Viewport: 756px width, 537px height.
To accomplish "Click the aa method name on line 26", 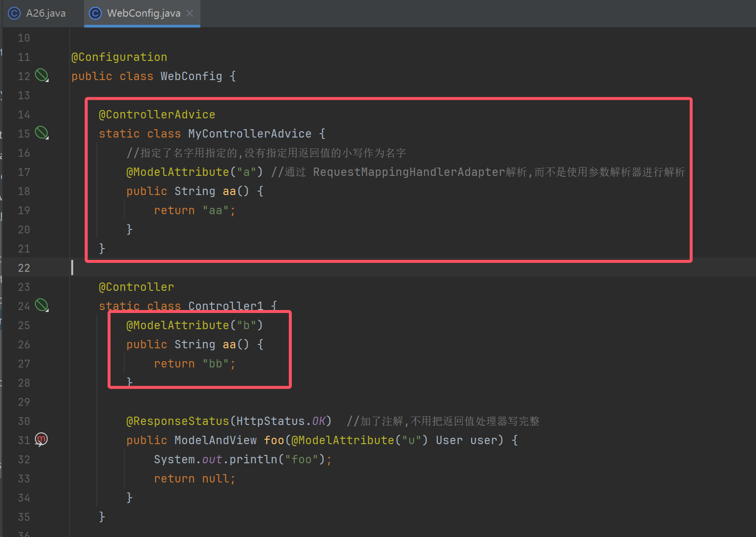I will point(229,344).
